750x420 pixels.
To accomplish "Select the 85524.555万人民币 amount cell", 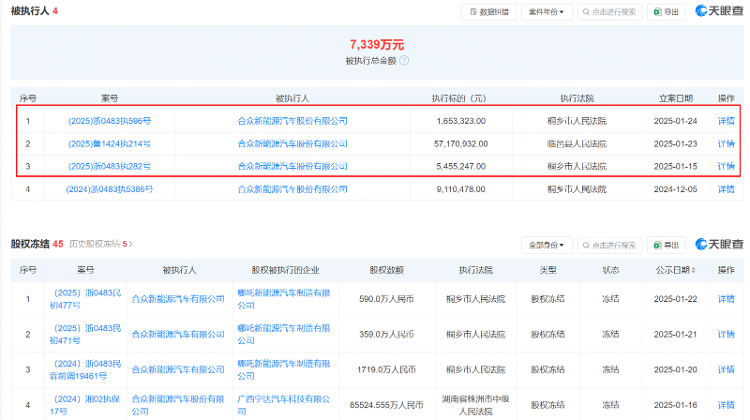I will [x=386, y=405].
